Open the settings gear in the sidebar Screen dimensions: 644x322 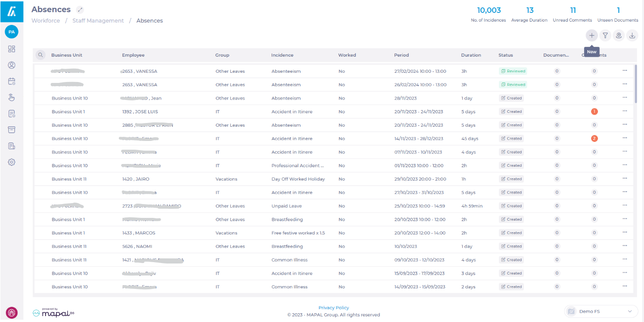click(12, 162)
